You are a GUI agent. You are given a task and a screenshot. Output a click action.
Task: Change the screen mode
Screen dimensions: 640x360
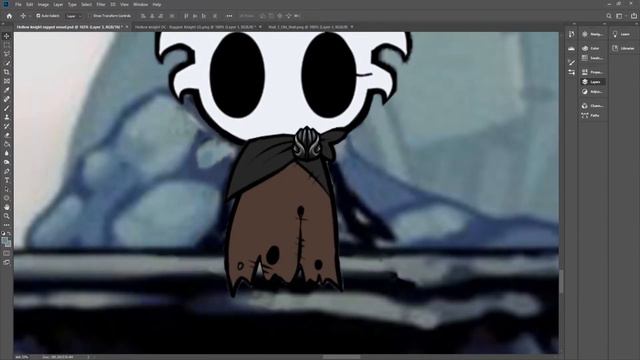coord(7,262)
